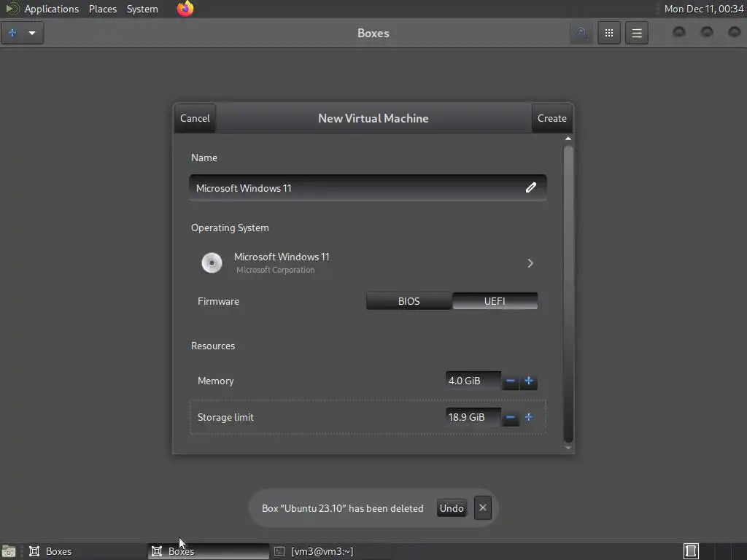Click the scroll down arrow in dialog
Screen dimensions: 747x560
[x=568, y=448]
